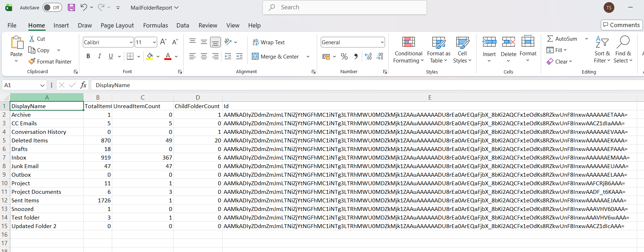Align text to the right
The image size is (644, 252).
coord(215,56)
